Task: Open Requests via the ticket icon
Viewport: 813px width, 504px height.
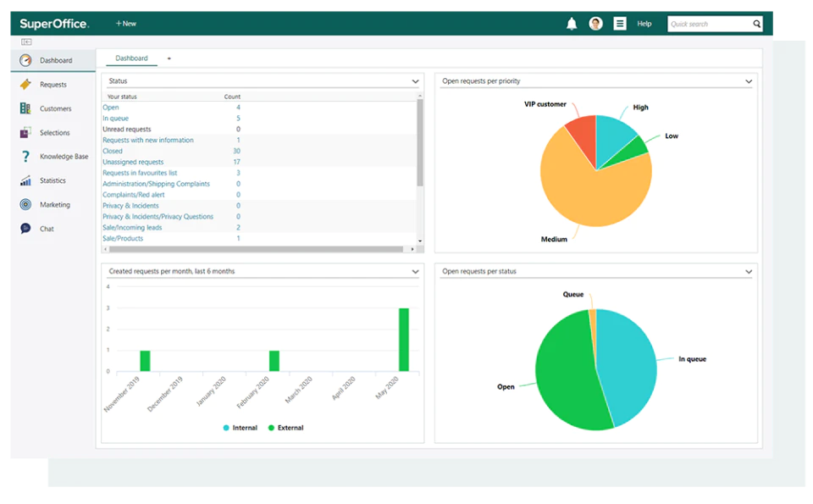Action: (25, 84)
